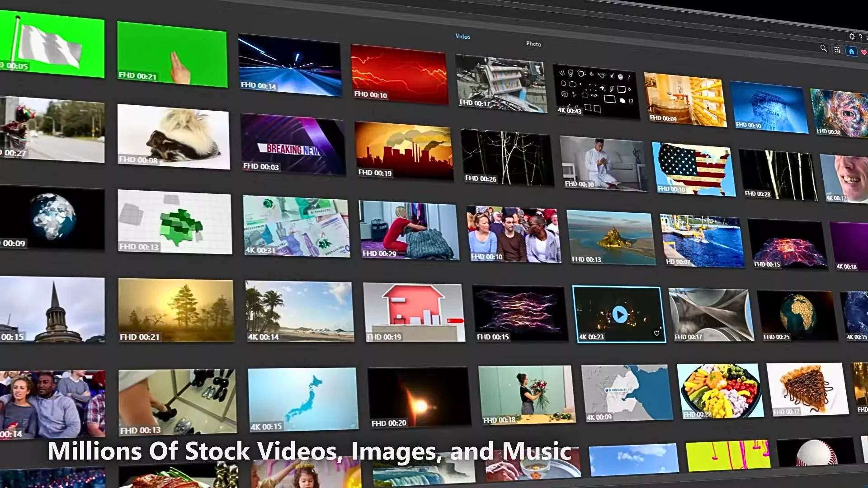The width and height of the screenshot is (868, 488).
Task: Select the Mont Saint-Michel aerial FHD 00:13 clip
Action: tap(611, 238)
